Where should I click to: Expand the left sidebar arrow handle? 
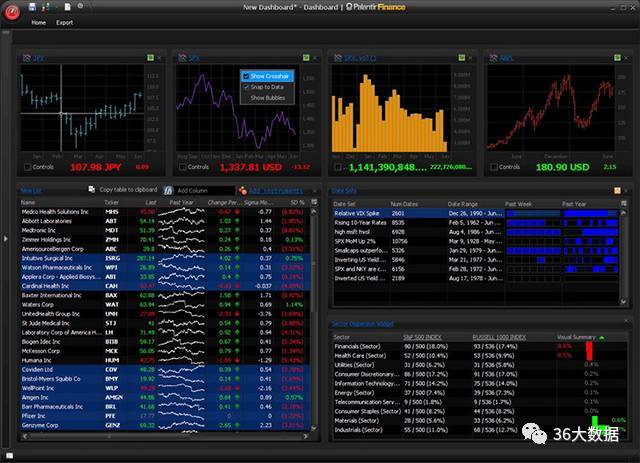point(5,238)
